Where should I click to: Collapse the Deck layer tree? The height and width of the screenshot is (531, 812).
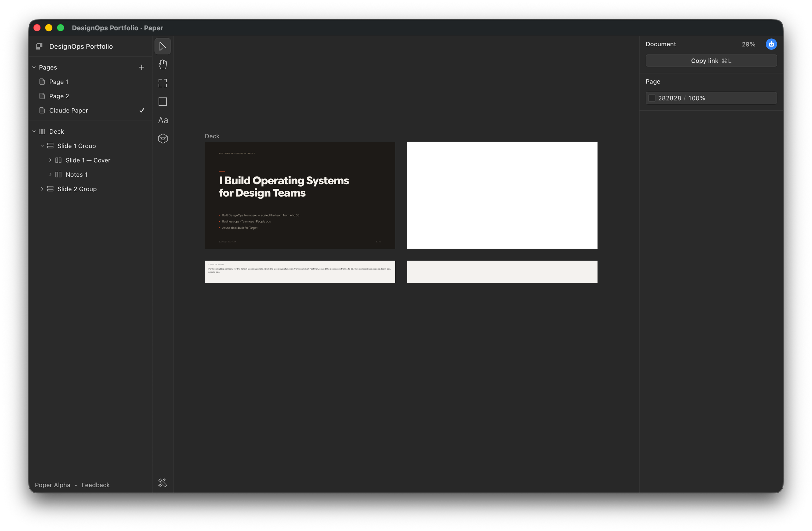tap(34, 132)
